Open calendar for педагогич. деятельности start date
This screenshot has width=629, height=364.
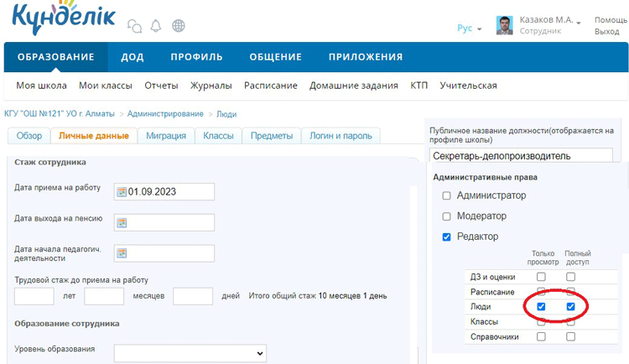point(122,252)
